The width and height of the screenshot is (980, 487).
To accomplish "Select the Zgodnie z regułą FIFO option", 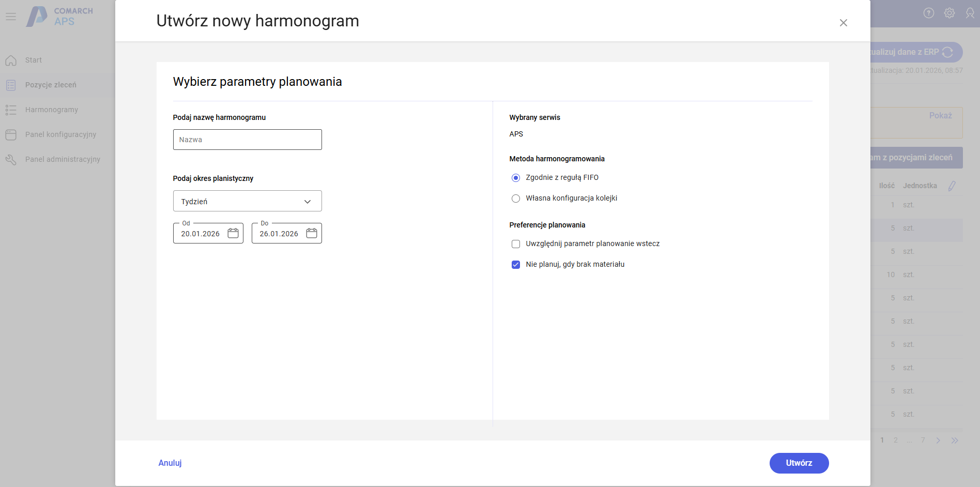I will pyautogui.click(x=515, y=177).
